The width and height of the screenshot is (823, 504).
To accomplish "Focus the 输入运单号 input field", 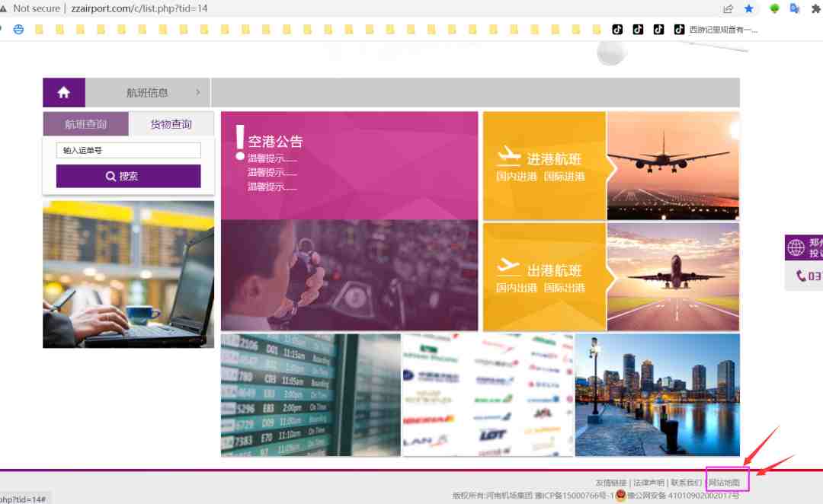I will tap(129, 151).
